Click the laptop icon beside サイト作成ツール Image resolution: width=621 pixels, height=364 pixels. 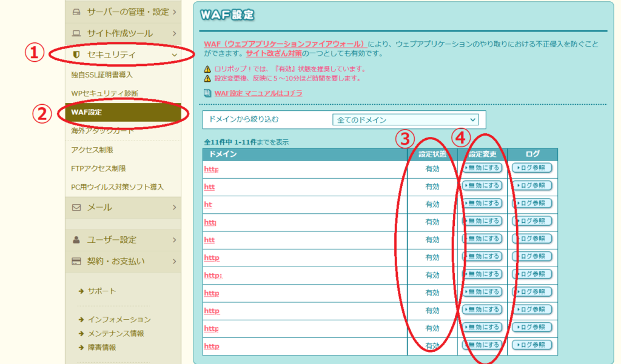76,33
